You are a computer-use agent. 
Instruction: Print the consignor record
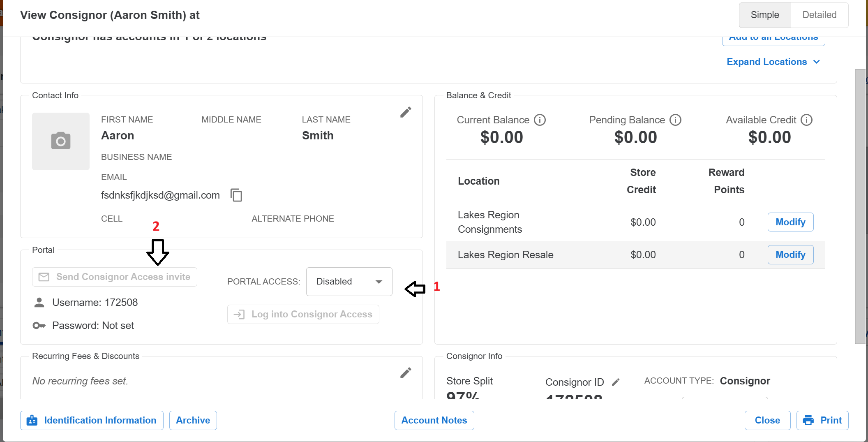(822, 420)
